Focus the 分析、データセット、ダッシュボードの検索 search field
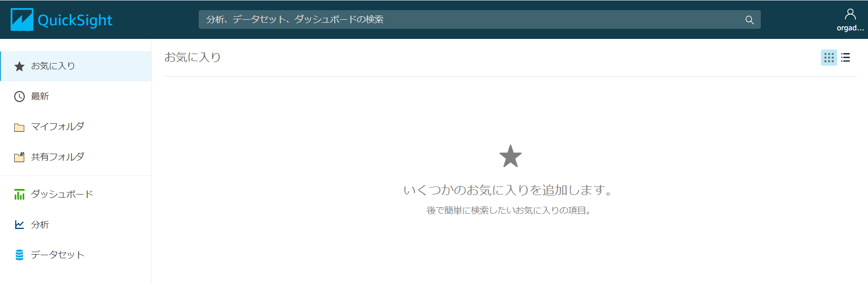The image size is (868, 284). 479,20
